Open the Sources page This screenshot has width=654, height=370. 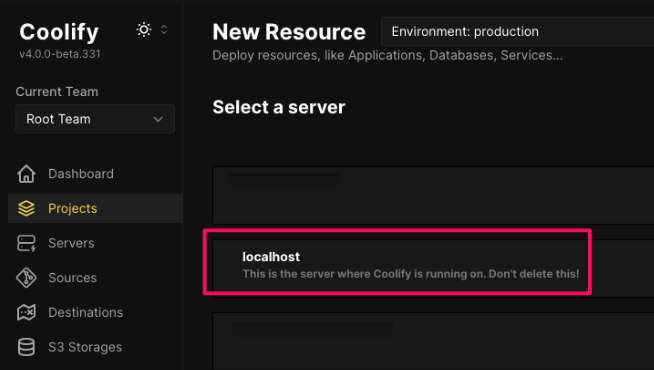73,277
